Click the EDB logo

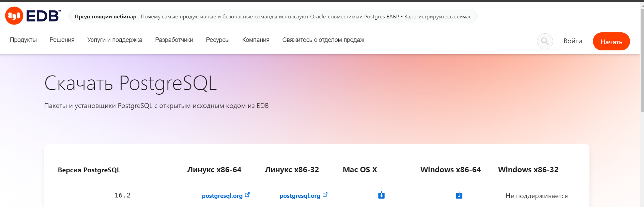(33, 16)
